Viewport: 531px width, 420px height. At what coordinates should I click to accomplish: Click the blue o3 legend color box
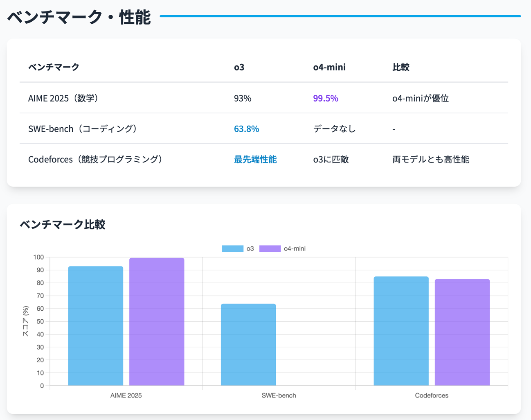point(232,248)
